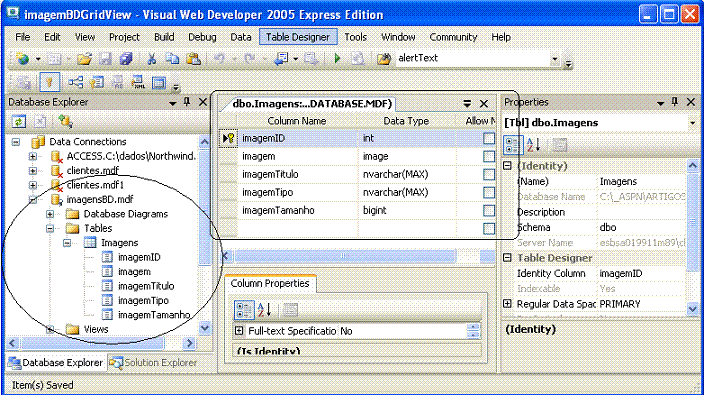The height and width of the screenshot is (395, 704).
Task: Click the Identity Column value imagemID
Action: [x=641, y=273]
